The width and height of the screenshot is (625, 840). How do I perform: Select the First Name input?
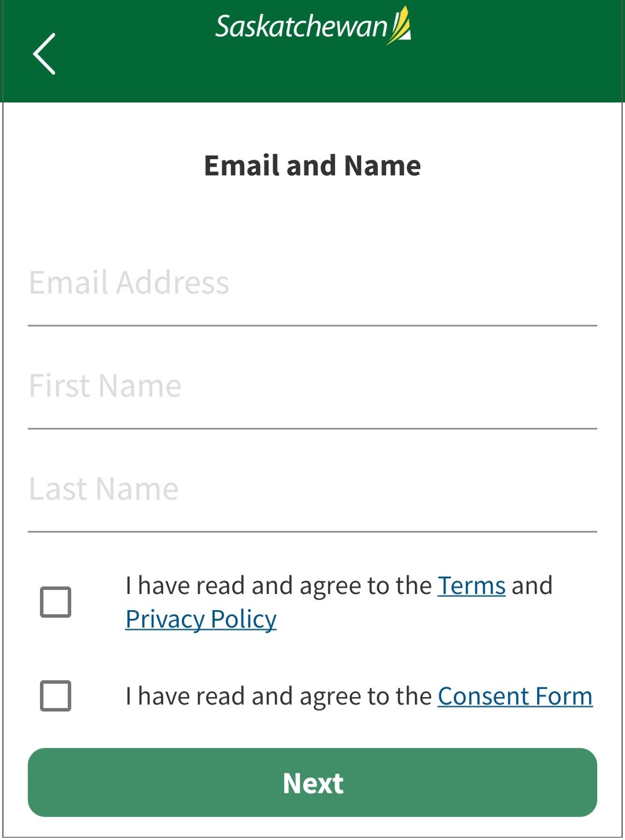point(312,386)
